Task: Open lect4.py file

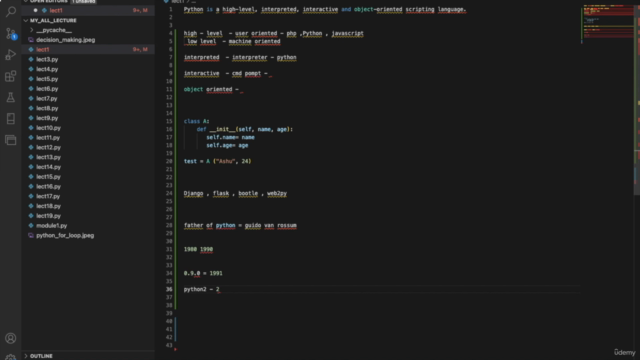Action: pyautogui.click(x=47, y=69)
